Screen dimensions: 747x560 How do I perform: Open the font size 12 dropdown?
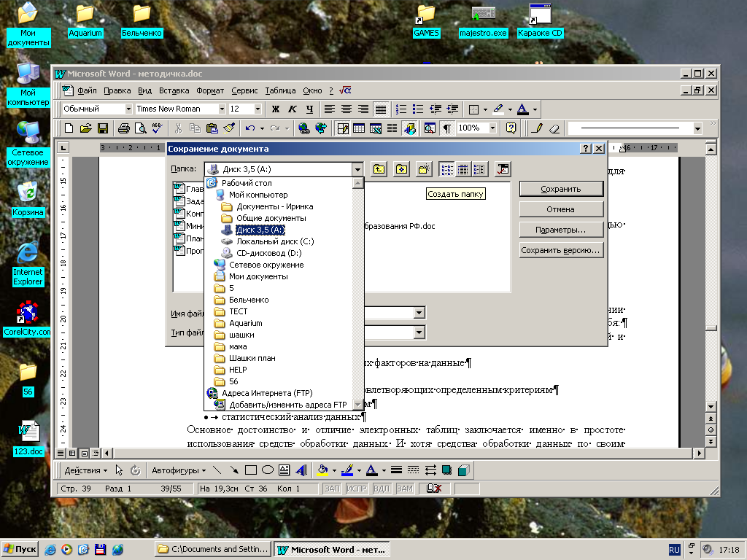coord(258,109)
